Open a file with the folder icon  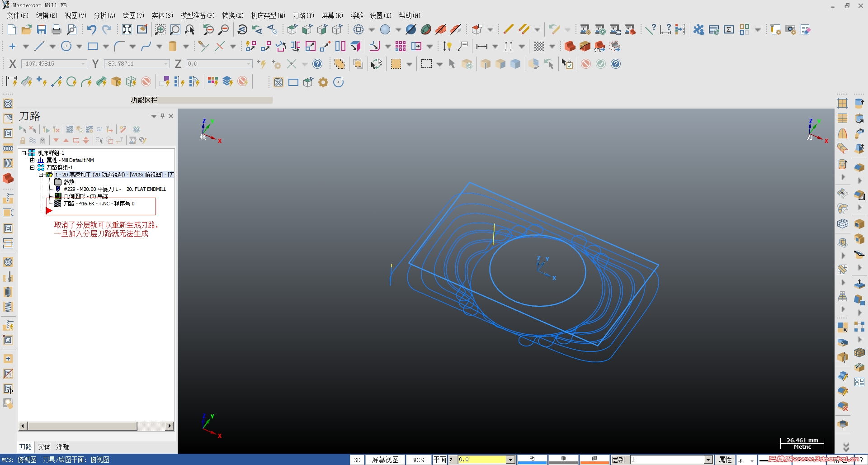pos(27,30)
